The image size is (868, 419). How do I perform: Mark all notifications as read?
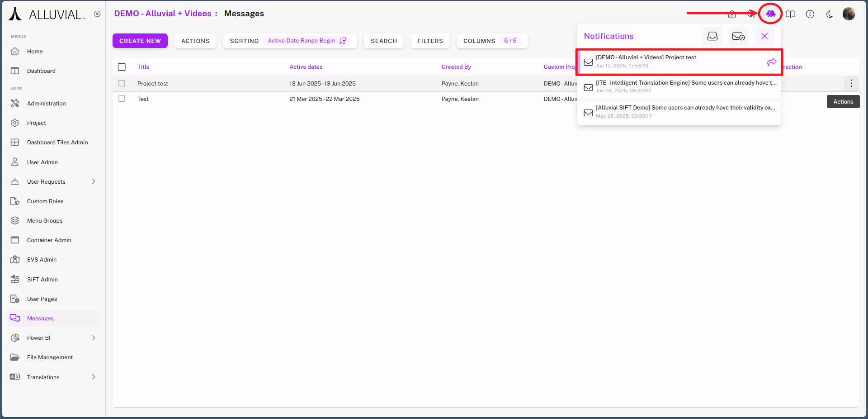click(x=738, y=36)
